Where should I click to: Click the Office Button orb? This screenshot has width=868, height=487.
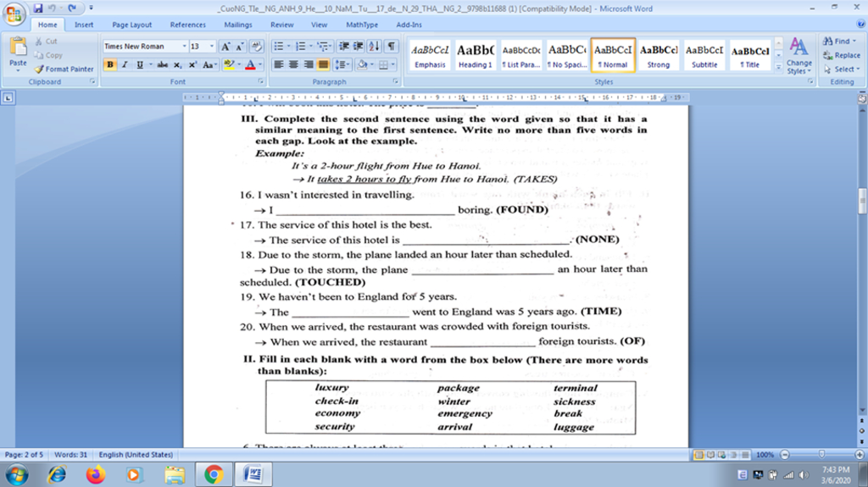pyautogui.click(x=14, y=14)
